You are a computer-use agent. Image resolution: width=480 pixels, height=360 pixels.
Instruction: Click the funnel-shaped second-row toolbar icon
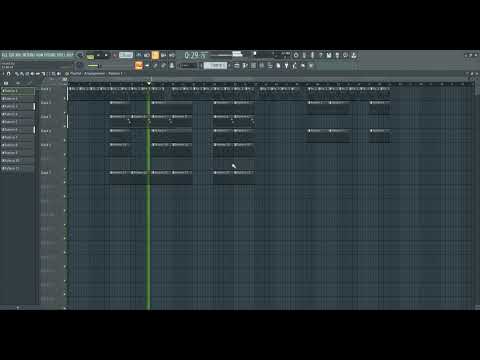(x=286, y=66)
